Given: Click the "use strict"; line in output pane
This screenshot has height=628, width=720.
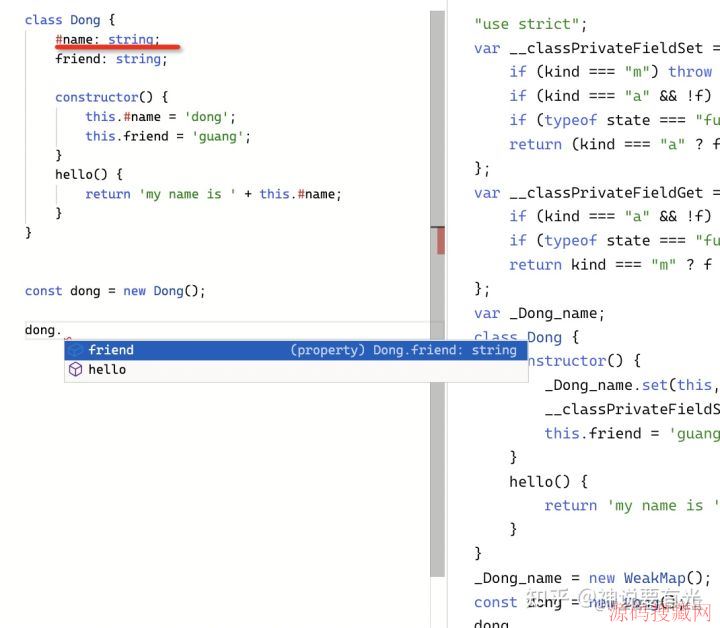Looking at the screenshot, I should 530,24.
